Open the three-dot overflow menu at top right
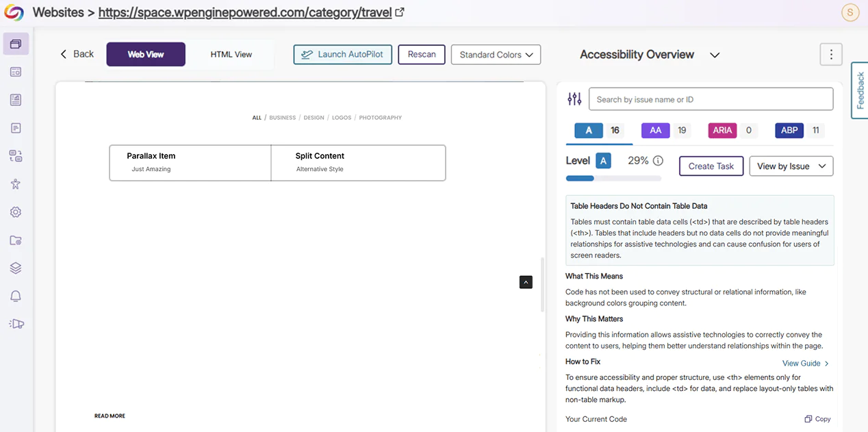The image size is (868, 432). tap(831, 54)
